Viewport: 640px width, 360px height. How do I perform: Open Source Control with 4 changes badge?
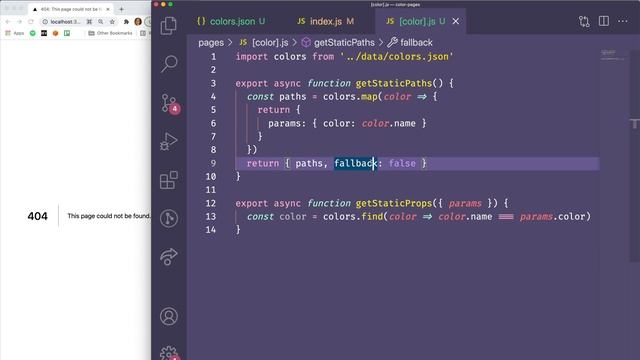point(170,103)
